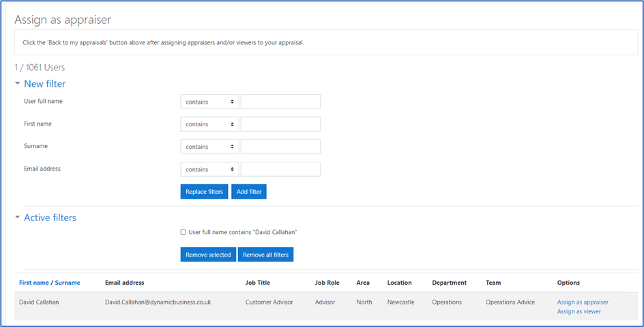Click the Add filter button

[249, 191]
